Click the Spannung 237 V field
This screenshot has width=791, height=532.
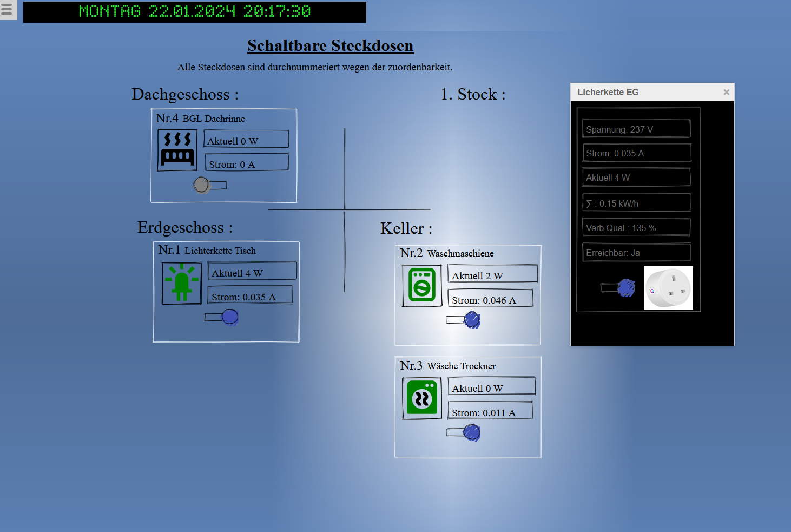tap(636, 129)
